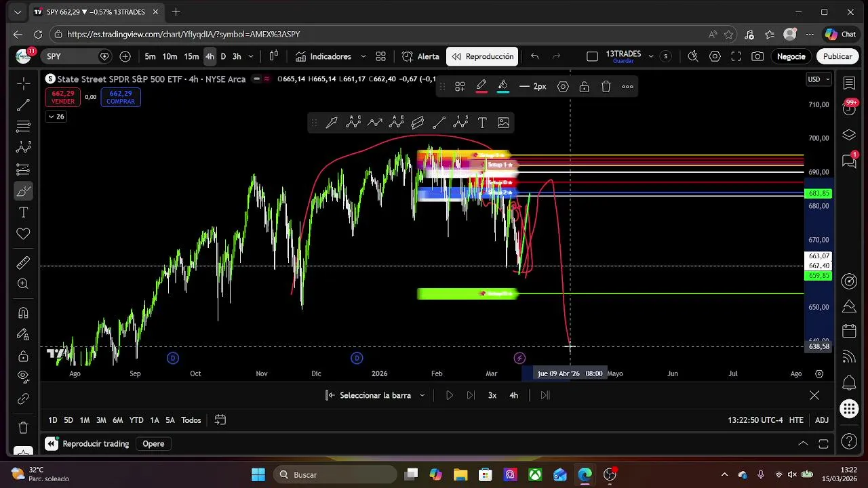Select parallel channel tool in favorites toolbar

(x=418, y=123)
